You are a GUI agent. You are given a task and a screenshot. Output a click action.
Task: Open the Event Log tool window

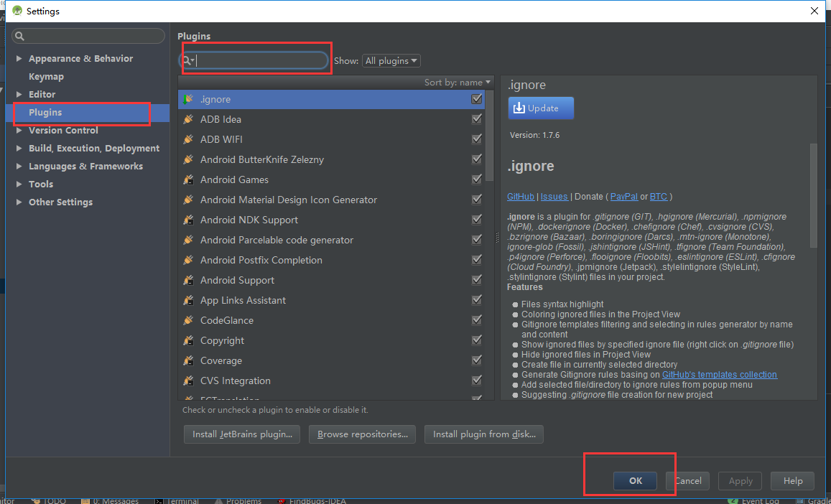pyautogui.click(x=755, y=500)
